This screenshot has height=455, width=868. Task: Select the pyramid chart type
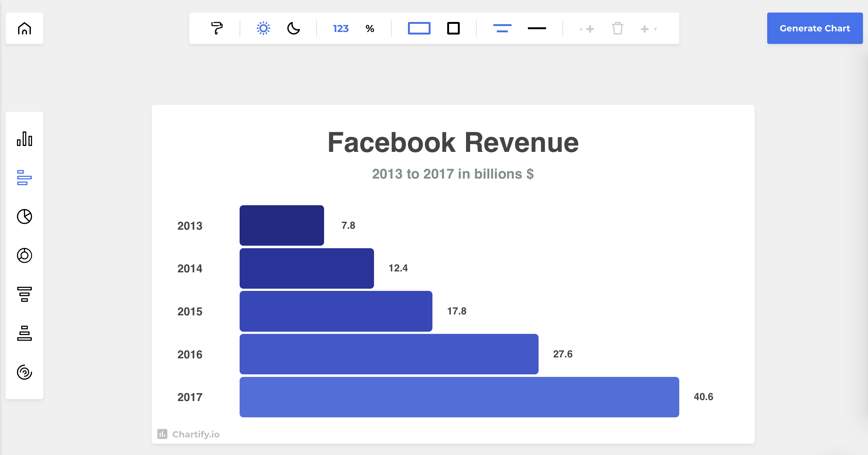coord(24,333)
